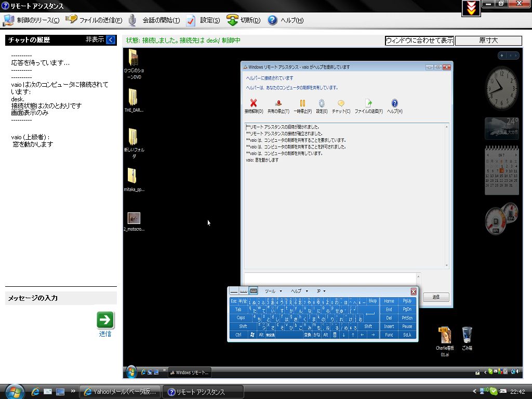Toggle the 半/全 key on the on-screen keyboard

(x=243, y=301)
